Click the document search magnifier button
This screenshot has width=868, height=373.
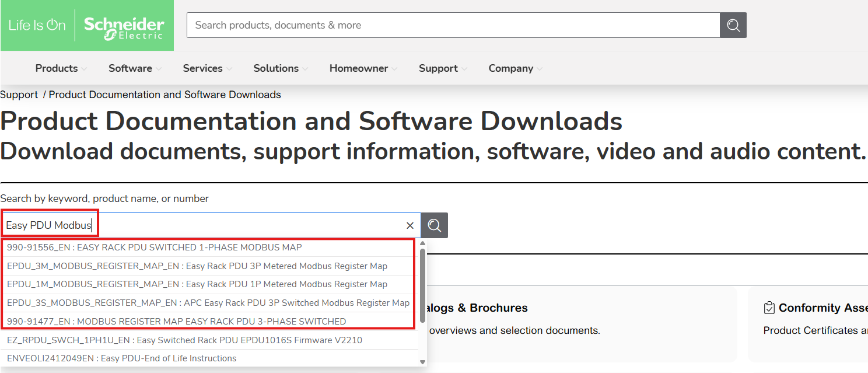coord(435,225)
